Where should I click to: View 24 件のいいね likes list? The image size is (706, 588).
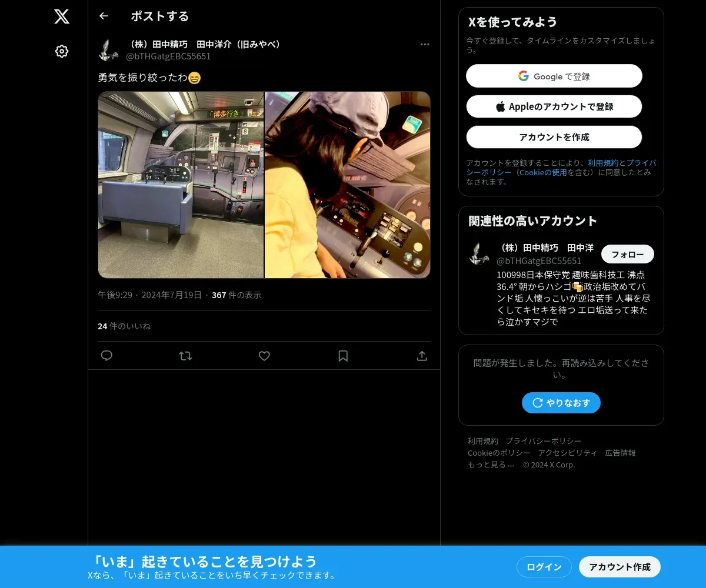pyautogui.click(x=124, y=326)
